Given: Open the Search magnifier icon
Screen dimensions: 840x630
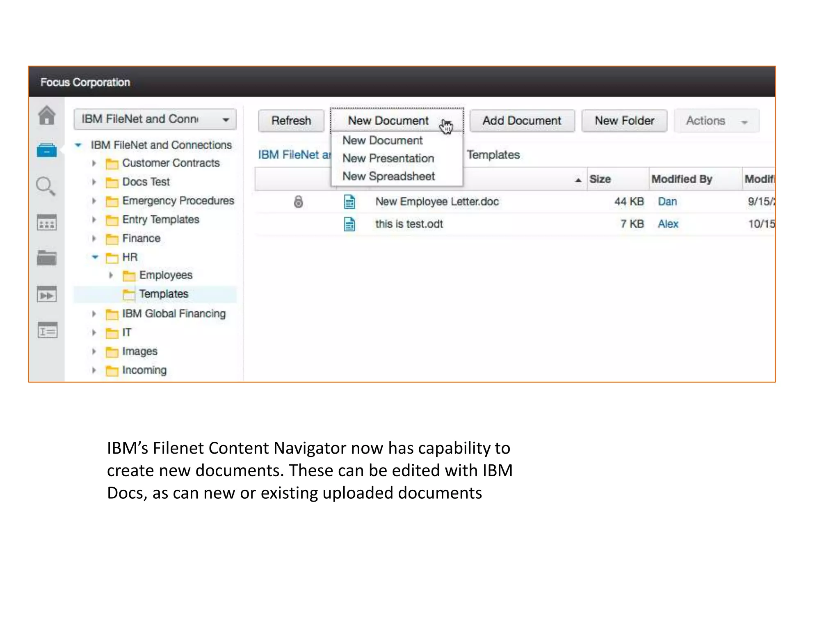Looking at the screenshot, I should [46, 187].
